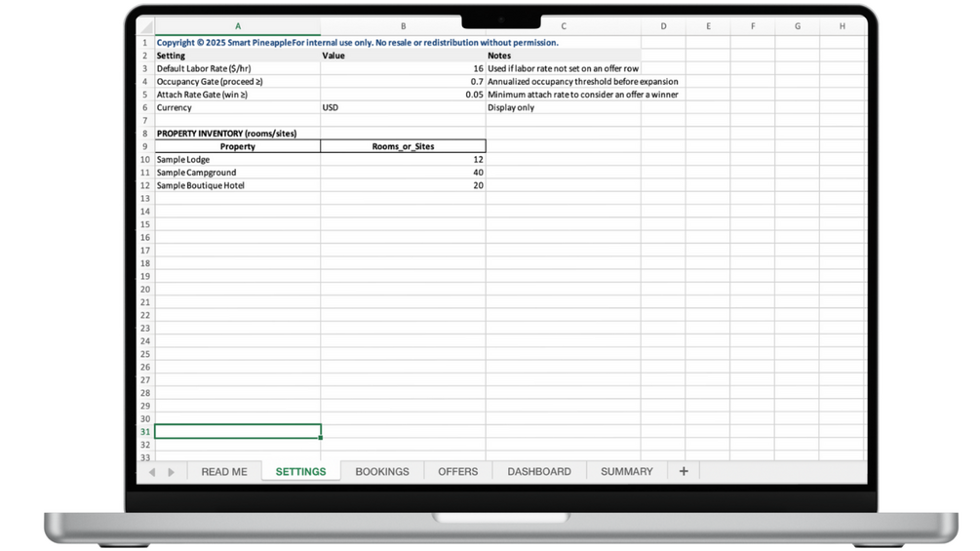980x551 pixels.
Task: Select row 31 header
Action: 145,432
